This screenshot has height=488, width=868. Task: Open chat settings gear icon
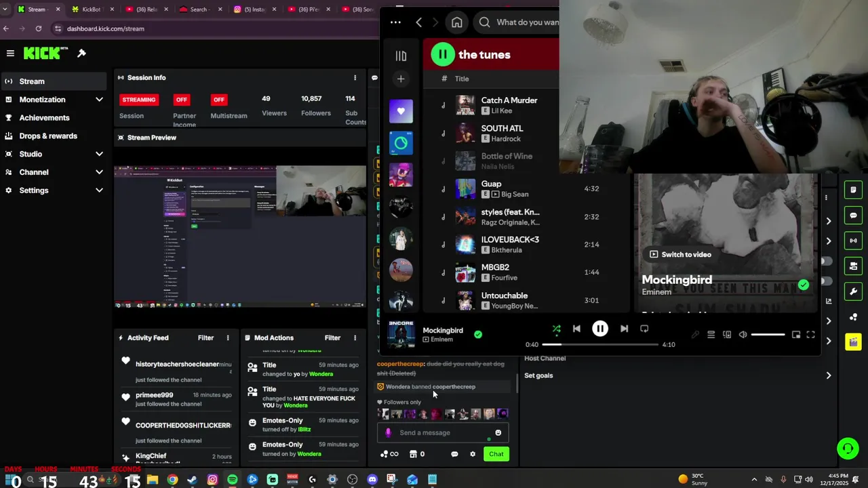473,454
